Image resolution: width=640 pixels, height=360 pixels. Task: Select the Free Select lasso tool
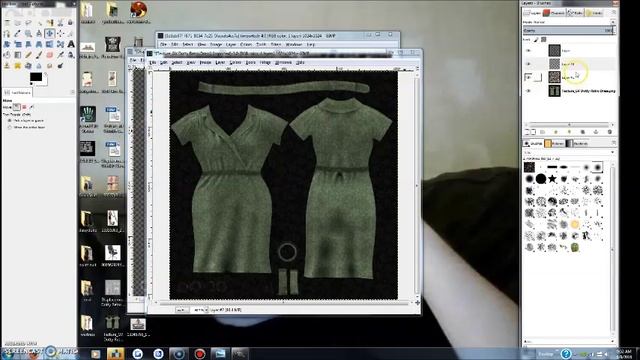pos(28,22)
